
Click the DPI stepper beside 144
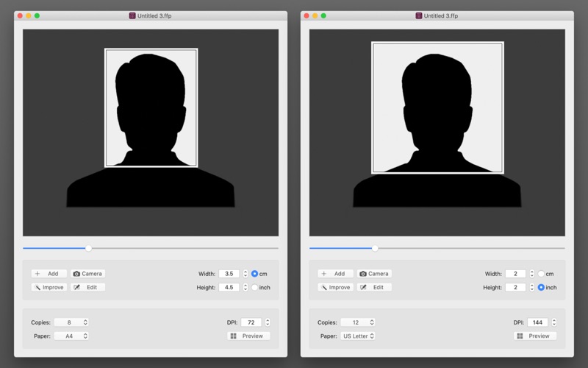point(554,322)
